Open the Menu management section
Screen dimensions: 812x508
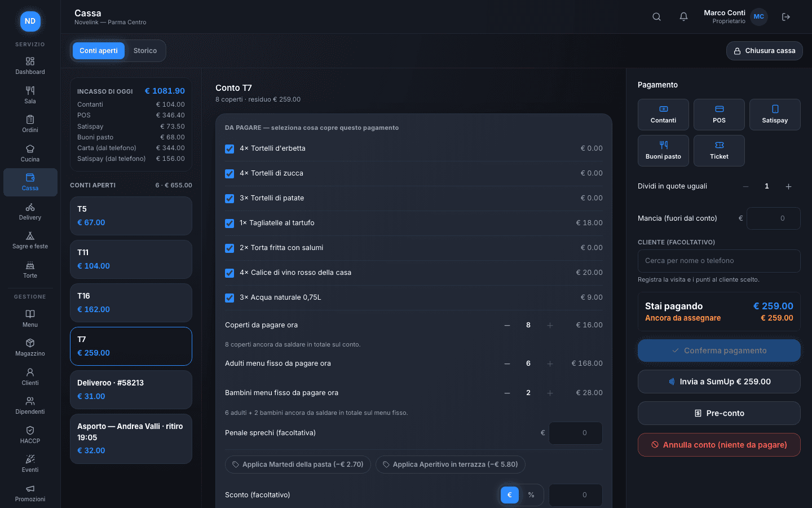(30, 318)
